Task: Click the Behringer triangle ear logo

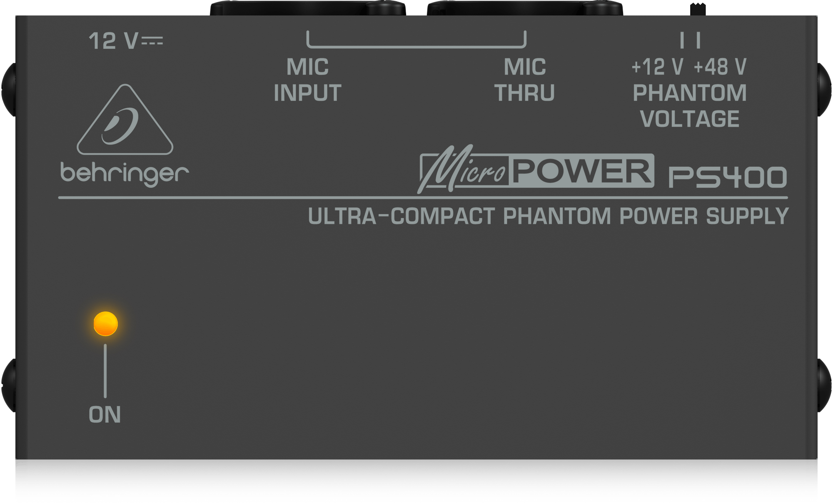Action: click(125, 120)
